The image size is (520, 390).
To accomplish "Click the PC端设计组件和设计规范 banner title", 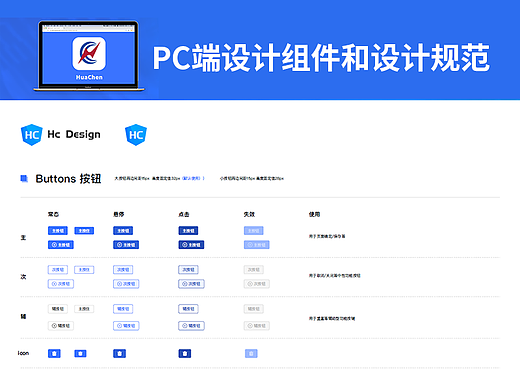I will pos(321,57).
